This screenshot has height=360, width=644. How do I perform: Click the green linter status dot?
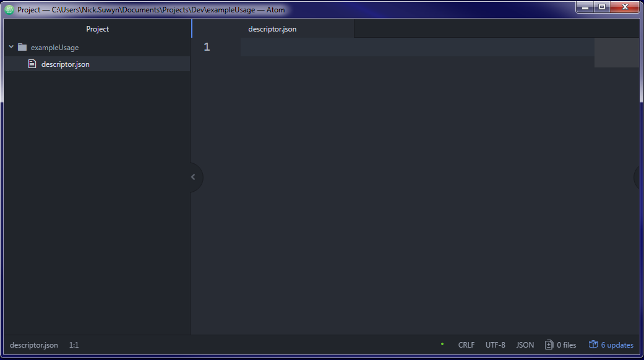pyautogui.click(x=442, y=344)
